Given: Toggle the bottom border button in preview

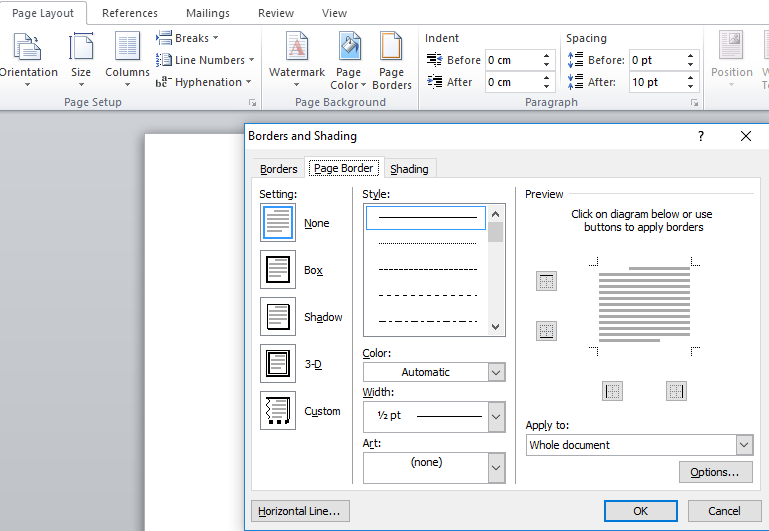Looking at the screenshot, I should (x=546, y=331).
